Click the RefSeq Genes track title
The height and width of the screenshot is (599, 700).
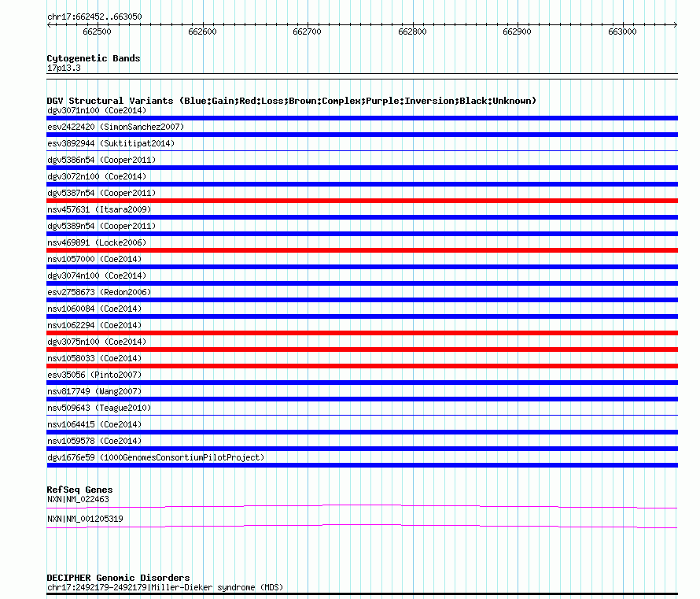[x=79, y=490]
